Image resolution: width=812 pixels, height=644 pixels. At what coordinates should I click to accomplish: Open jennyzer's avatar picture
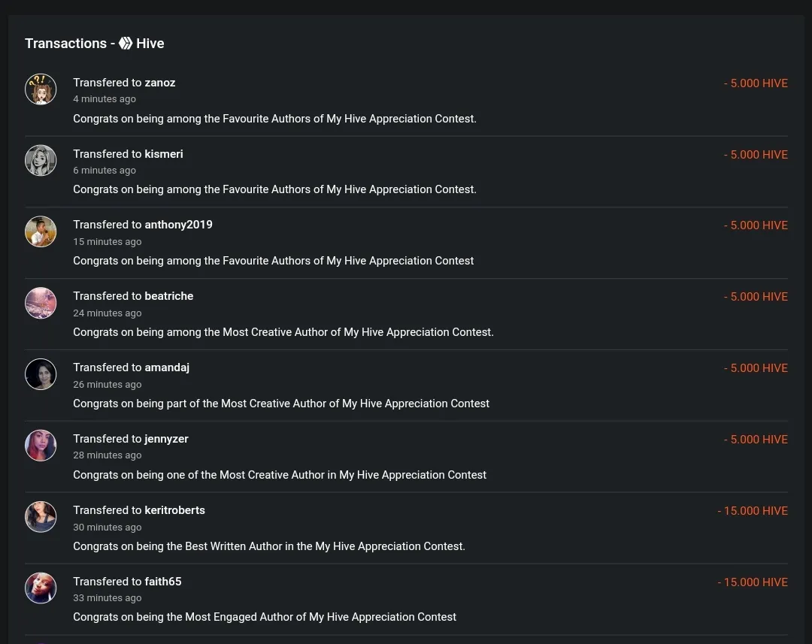[41, 445]
